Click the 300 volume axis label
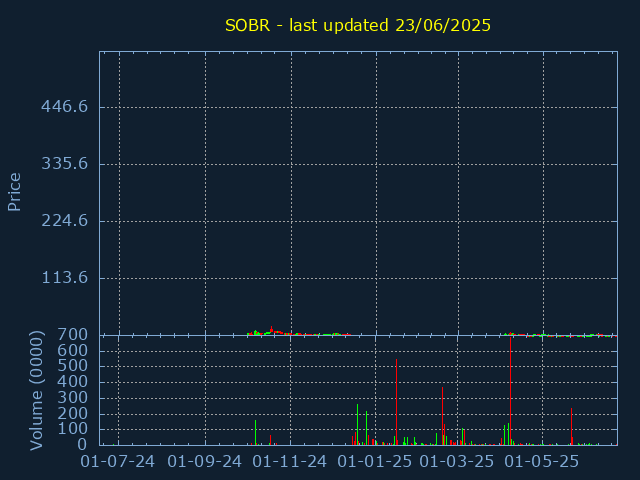This screenshot has height=480, width=640. click(x=72, y=398)
